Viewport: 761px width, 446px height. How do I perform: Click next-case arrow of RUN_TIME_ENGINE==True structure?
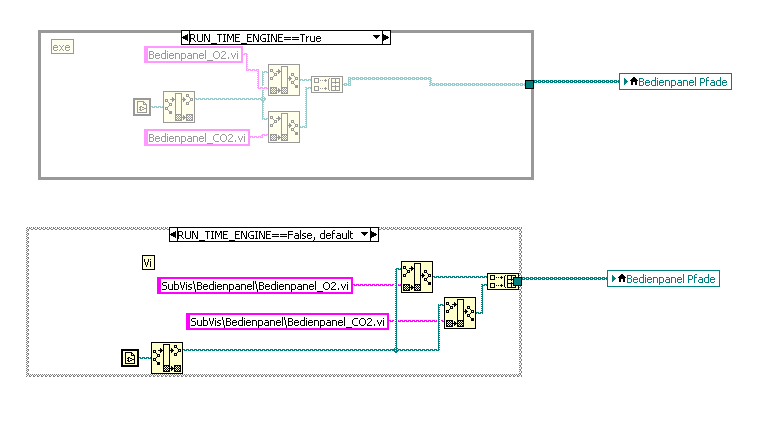coord(386,38)
